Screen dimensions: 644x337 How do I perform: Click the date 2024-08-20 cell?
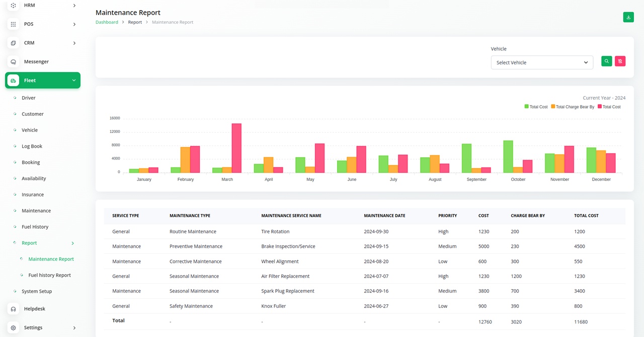pos(376,261)
